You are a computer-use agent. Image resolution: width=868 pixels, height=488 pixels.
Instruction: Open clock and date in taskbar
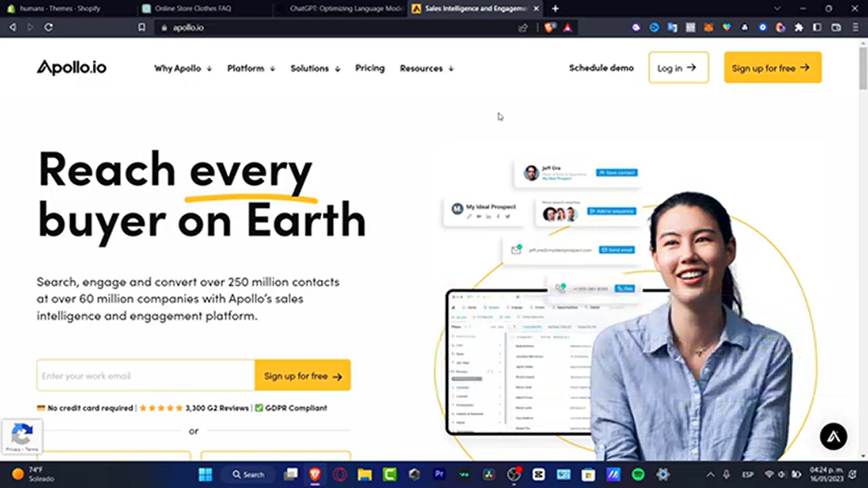click(827, 474)
